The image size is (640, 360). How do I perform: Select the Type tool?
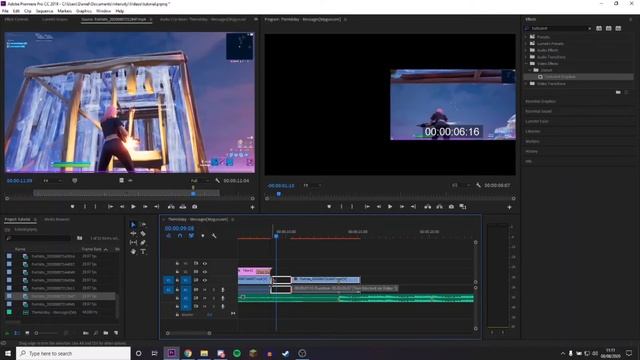tap(143, 251)
